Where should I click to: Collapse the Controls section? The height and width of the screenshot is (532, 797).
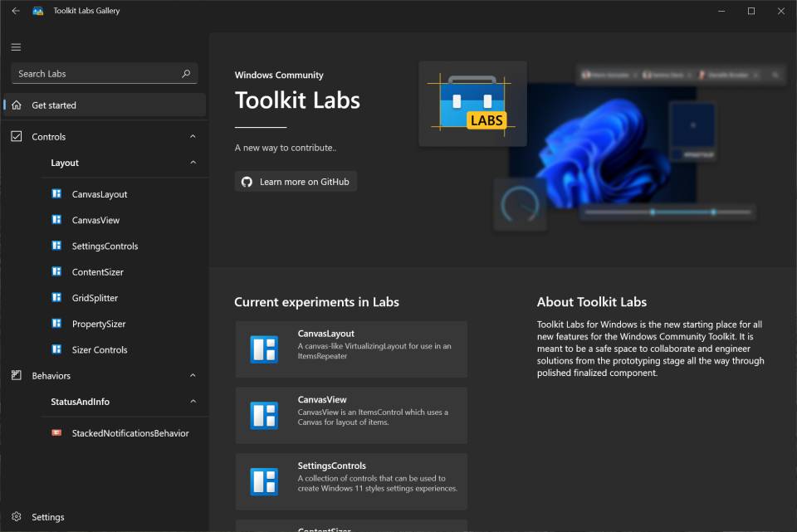click(193, 136)
